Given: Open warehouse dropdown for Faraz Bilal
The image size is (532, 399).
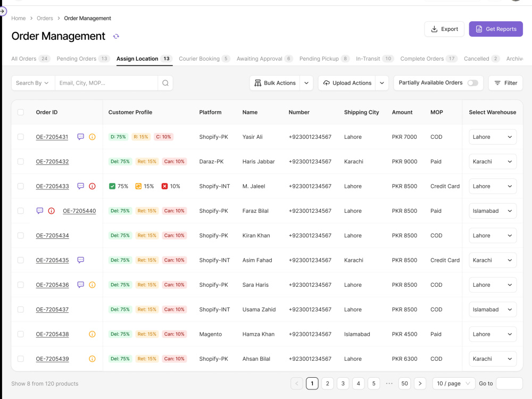Looking at the screenshot, I should point(493,211).
